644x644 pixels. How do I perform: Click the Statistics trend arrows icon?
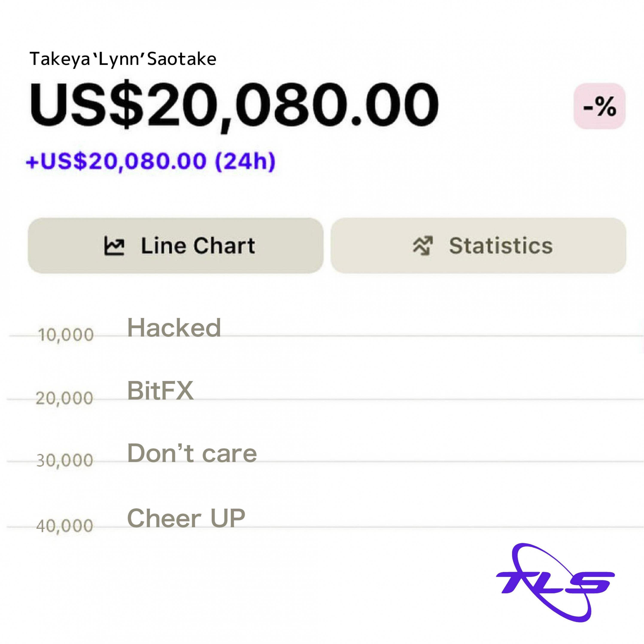pyautogui.click(x=423, y=246)
